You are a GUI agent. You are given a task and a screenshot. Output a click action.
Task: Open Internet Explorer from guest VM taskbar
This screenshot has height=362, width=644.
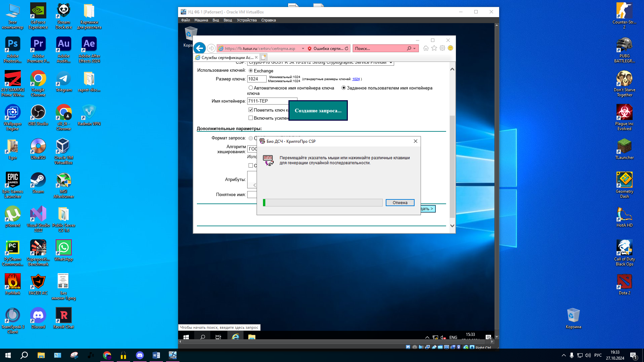(235, 337)
